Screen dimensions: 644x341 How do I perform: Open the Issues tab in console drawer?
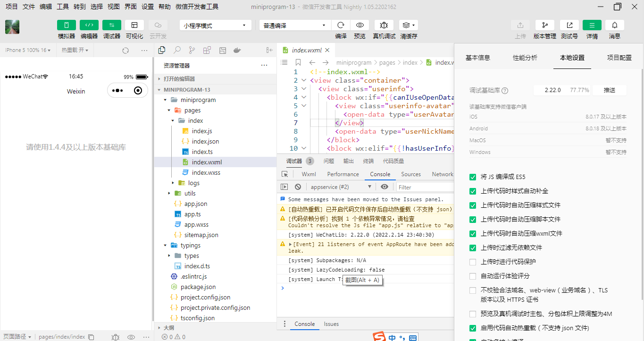pyautogui.click(x=331, y=324)
